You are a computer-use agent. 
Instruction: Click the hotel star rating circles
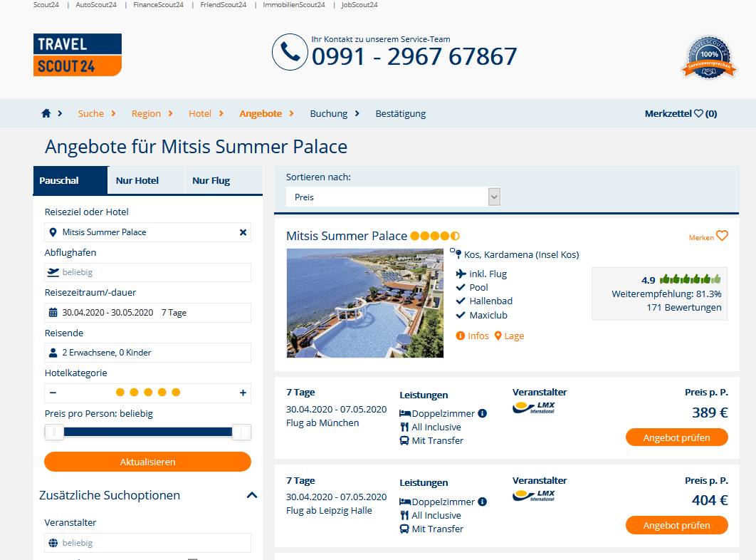point(435,236)
